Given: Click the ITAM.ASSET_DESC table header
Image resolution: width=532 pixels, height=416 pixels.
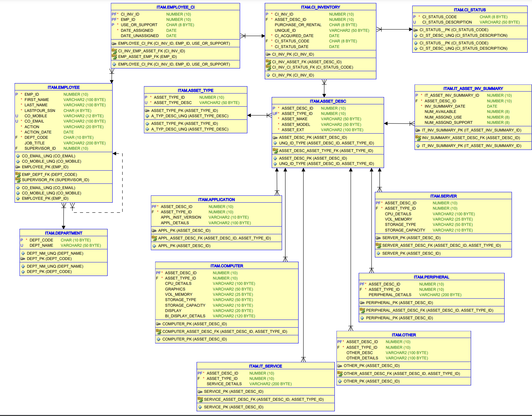Looking at the screenshot, I should pyautogui.click(x=328, y=101).
